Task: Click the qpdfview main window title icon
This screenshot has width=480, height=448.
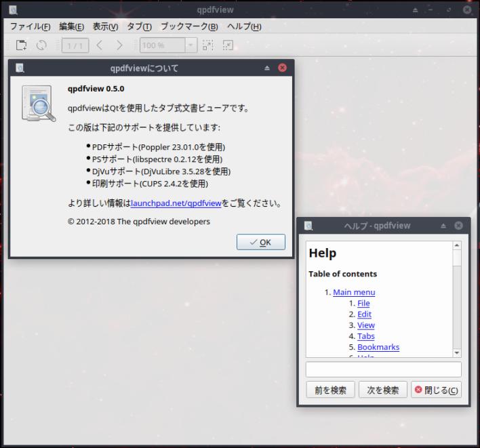Action: click(x=13, y=10)
